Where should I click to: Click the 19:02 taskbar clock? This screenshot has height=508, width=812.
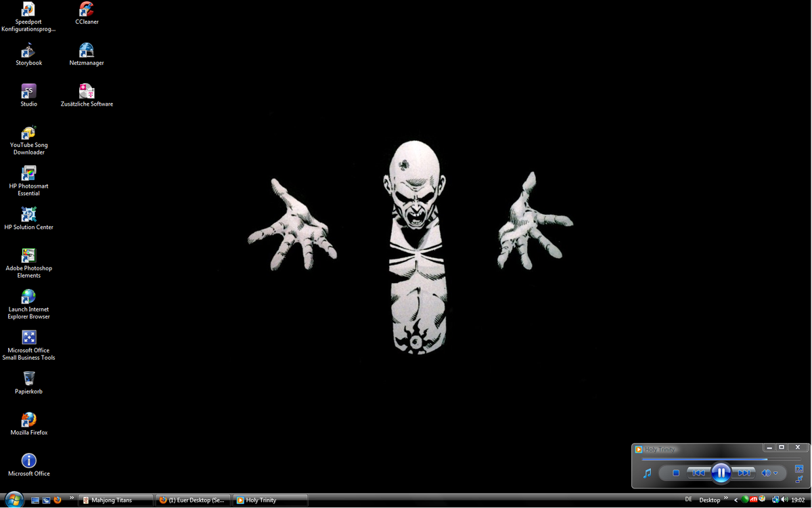[x=798, y=500]
